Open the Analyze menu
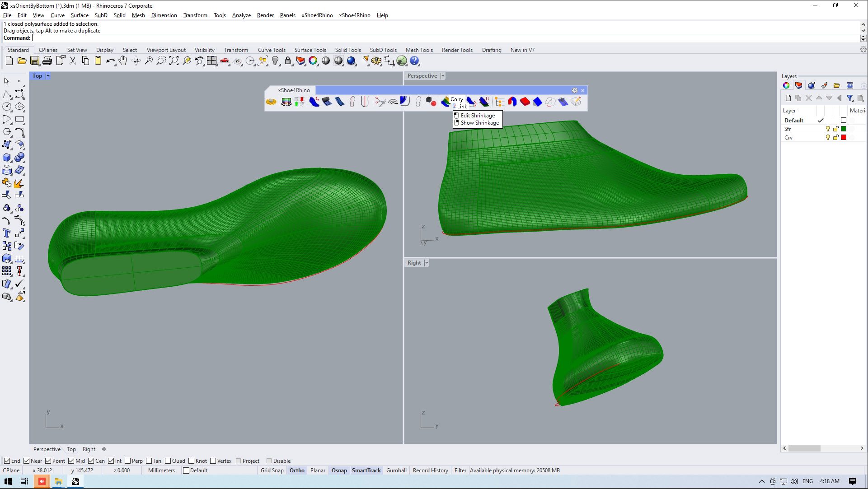This screenshot has width=868, height=489. 241,15
